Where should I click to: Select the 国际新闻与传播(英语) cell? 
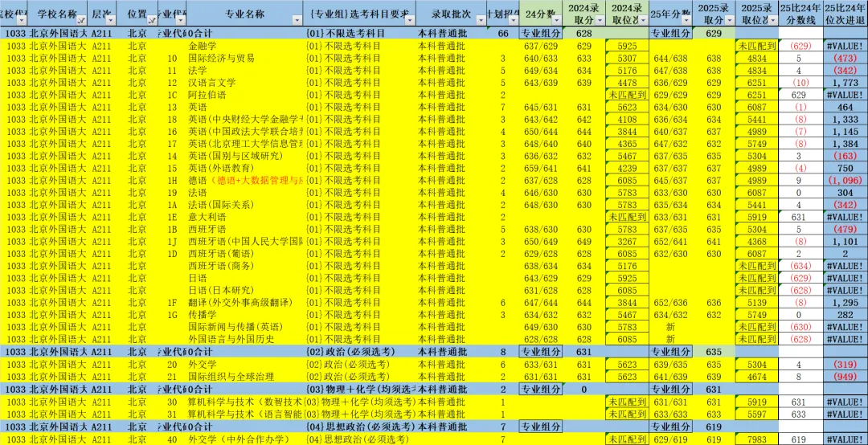click(x=244, y=327)
